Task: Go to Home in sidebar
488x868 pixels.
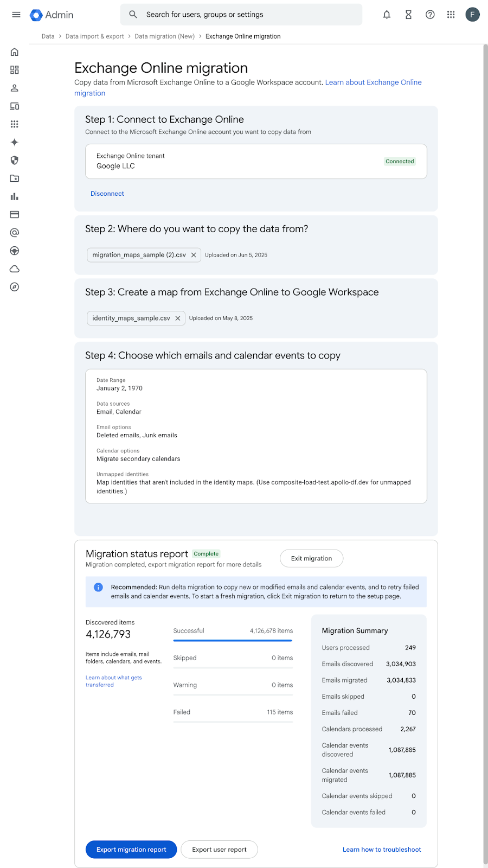Action: point(15,52)
